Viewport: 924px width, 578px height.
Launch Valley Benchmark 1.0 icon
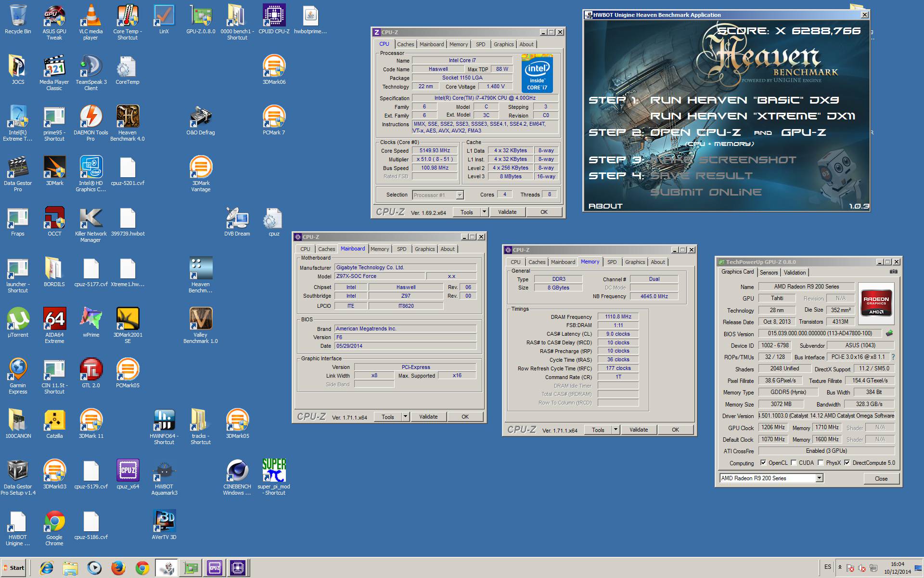pos(201,325)
